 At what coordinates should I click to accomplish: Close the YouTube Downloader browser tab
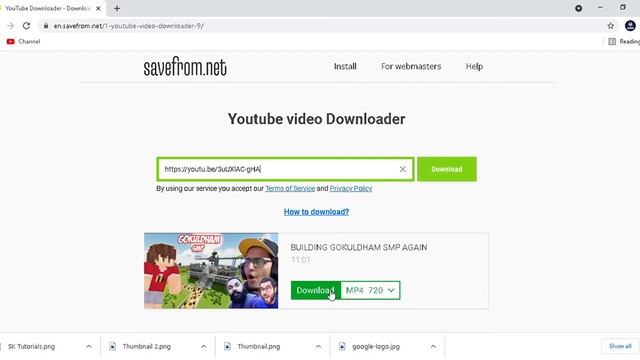click(x=98, y=8)
